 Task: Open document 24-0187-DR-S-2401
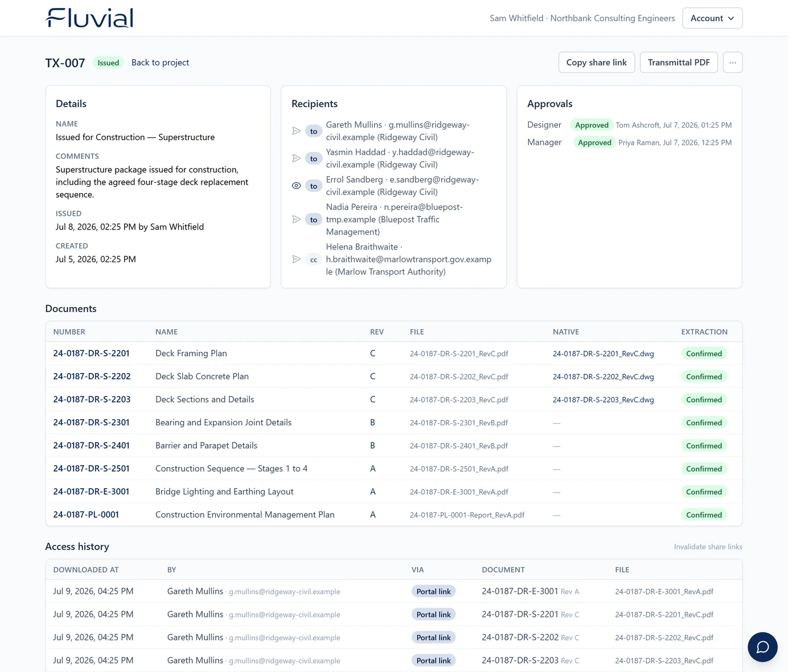tap(91, 445)
